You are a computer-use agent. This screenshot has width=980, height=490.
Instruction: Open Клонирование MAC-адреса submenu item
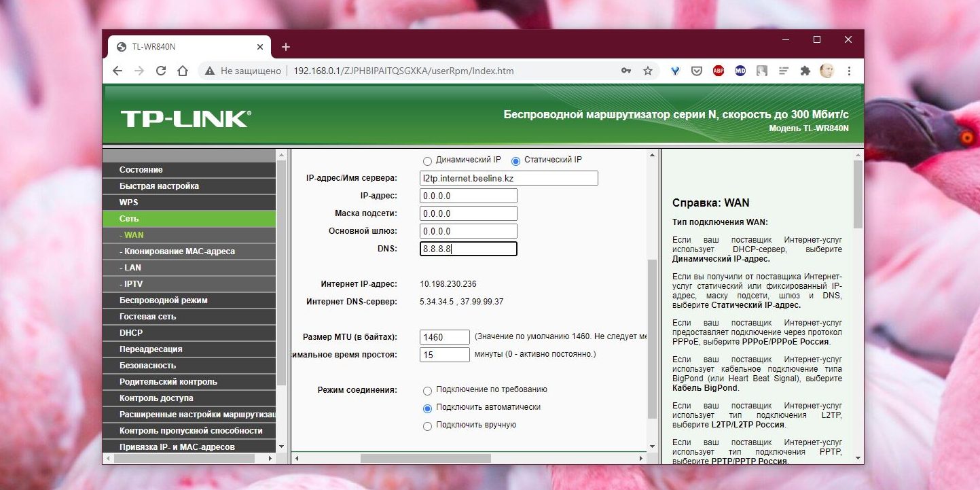tap(189, 251)
